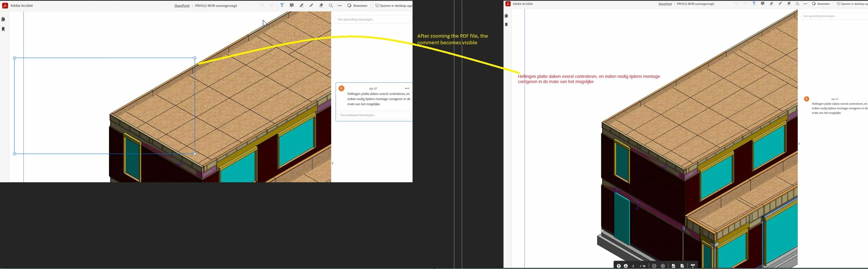
Task: Select the highlighter tool in left window
Action: (x=302, y=6)
